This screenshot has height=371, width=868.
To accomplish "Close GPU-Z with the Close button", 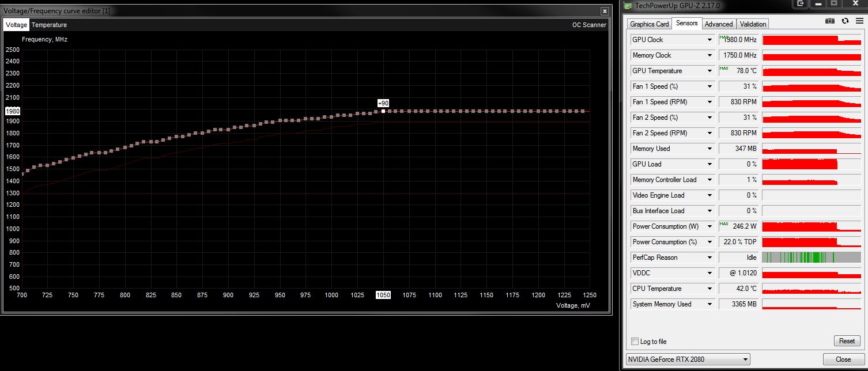I will (843, 359).
